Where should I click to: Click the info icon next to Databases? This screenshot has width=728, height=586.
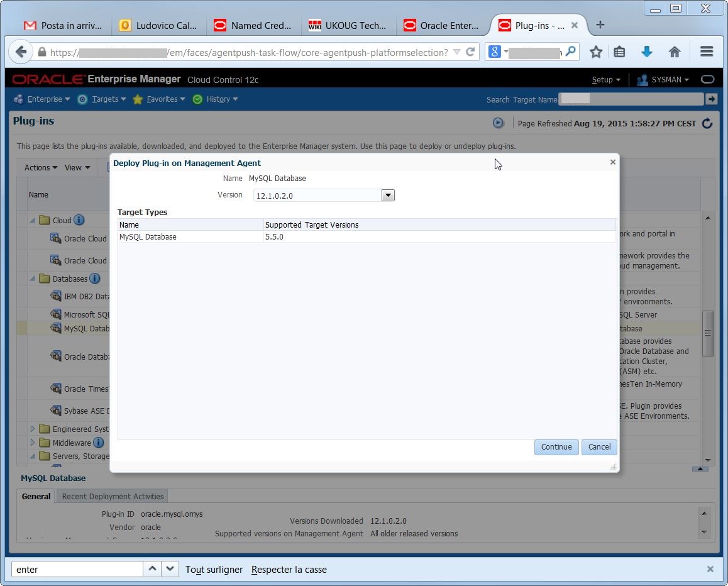95,279
